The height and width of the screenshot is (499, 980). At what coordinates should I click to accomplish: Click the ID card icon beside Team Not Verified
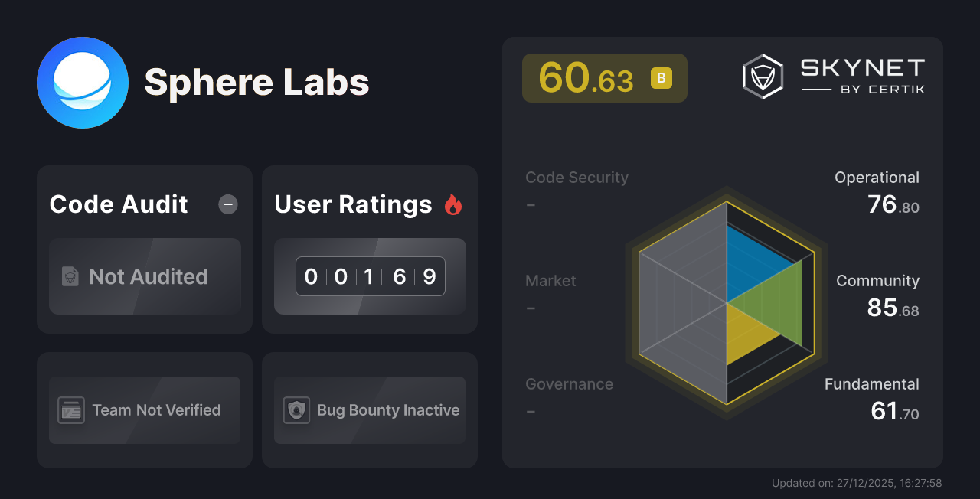(71, 410)
